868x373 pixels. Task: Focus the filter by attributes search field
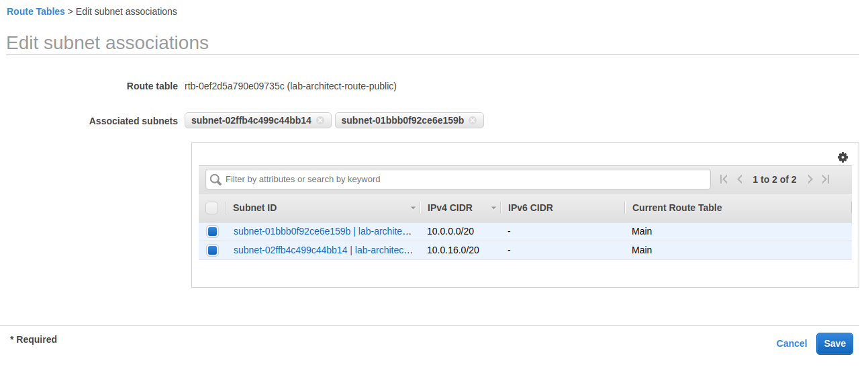click(463, 179)
